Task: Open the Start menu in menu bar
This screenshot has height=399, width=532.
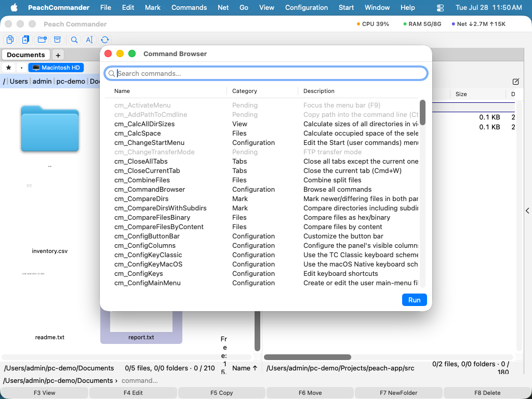Action: [x=346, y=7]
